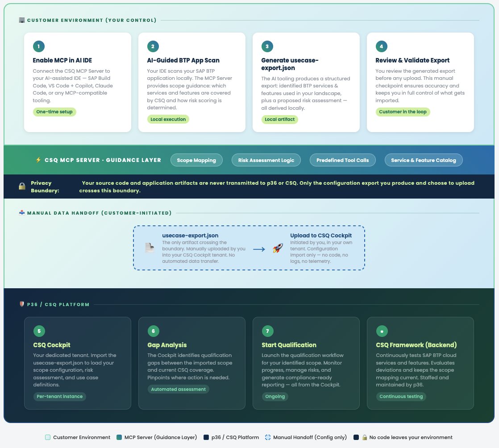499x448 pixels.
Task: Click the One-time setup tag
Action: (x=54, y=112)
